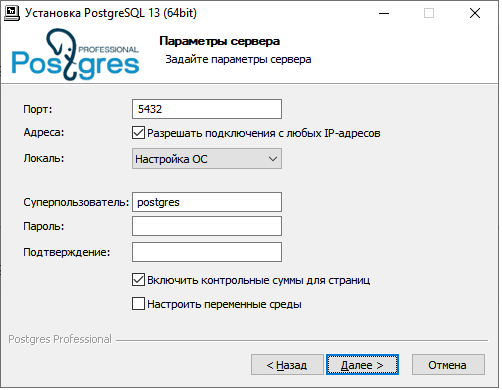Click the Postgres Professional footer label

pyautogui.click(x=60, y=339)
